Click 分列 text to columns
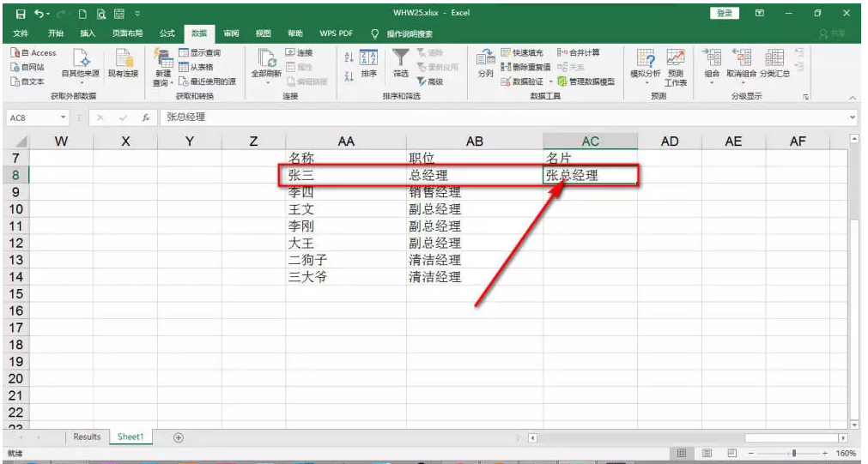Screen dimensions: 868x464 [x=485, y=63]
